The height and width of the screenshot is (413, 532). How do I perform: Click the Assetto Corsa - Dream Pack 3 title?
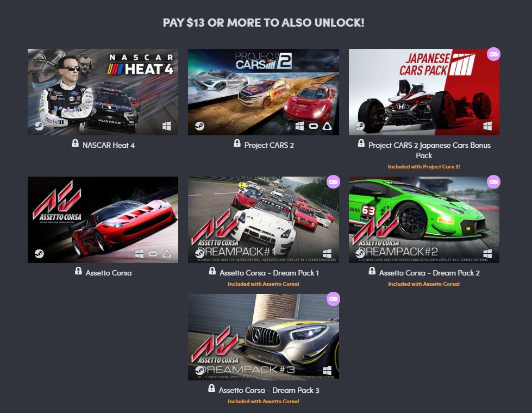click(269, 390)
